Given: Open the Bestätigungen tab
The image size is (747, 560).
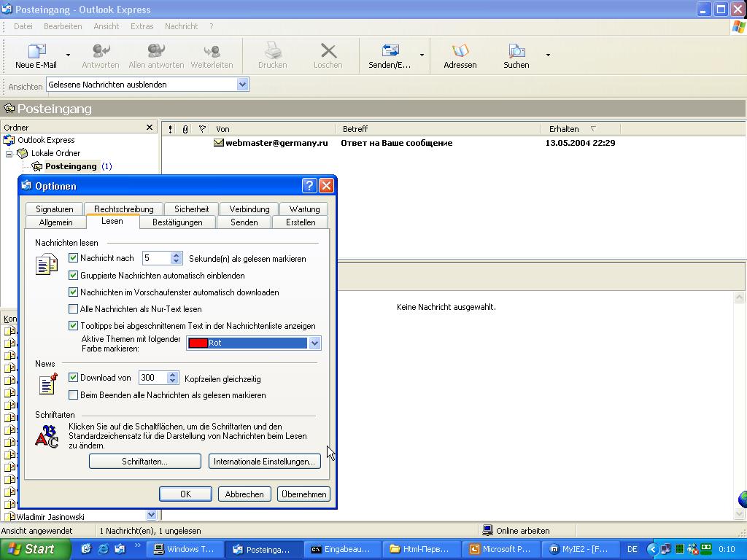Looking at the screenshot, I should point(177,222).
